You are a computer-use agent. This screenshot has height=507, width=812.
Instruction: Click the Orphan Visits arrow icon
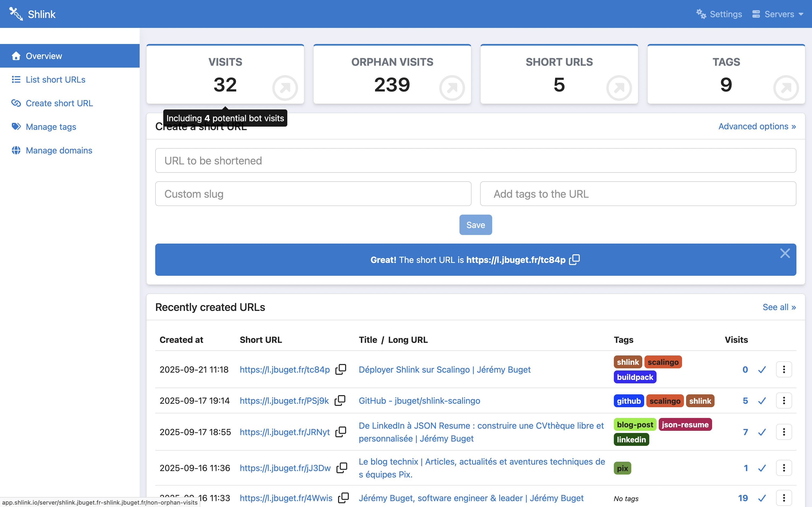452,88
